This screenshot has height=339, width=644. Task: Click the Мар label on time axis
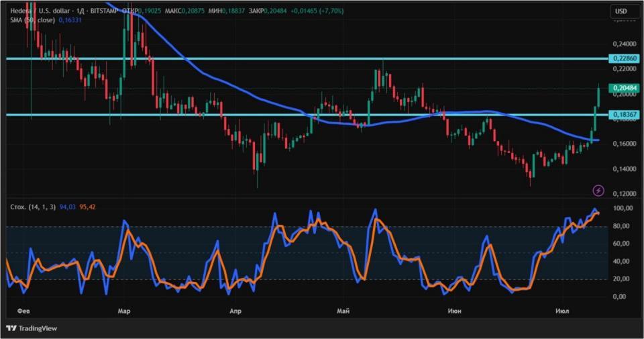[x=124, y=311]
